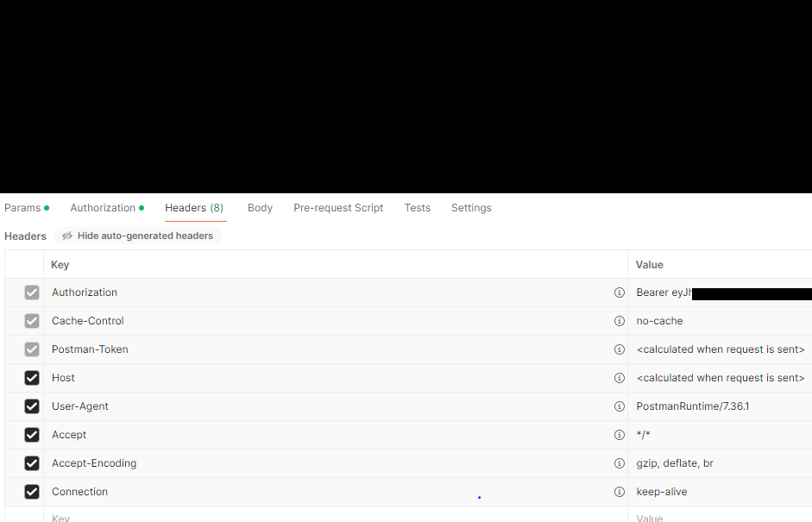Click the */* Accept value
Viewport: 812px width, 522px height.
643,435
